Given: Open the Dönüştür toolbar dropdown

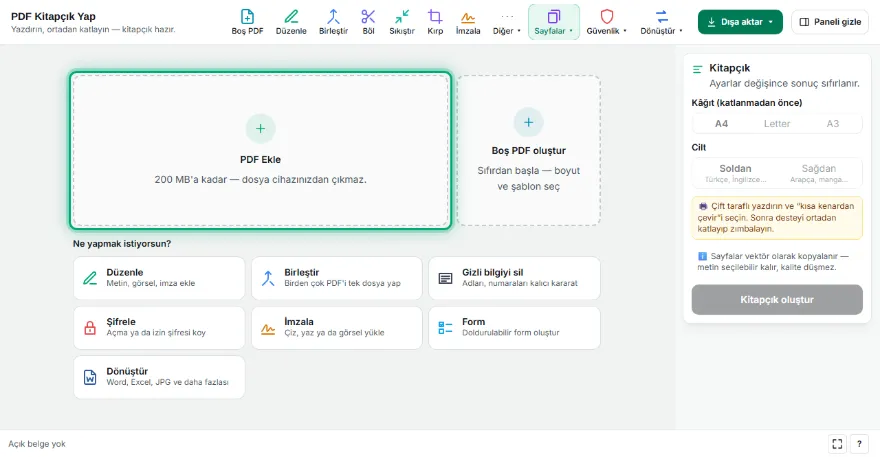Looking at the screenshot, I should tap(662, 22).
